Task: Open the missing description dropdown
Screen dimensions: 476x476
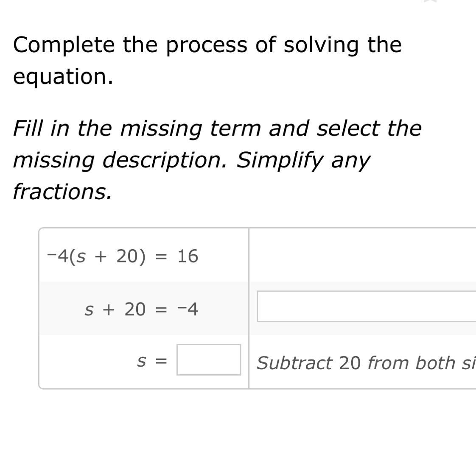Action: [366, 306]
